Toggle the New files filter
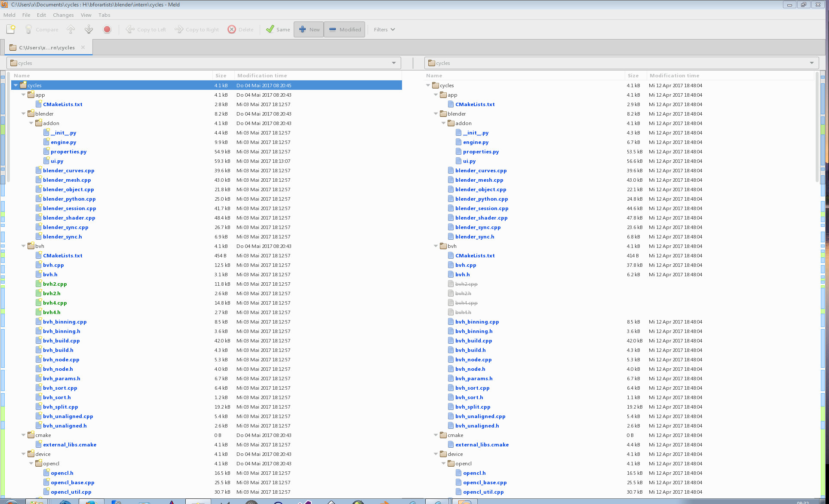Image resolution: width=829 pixels, height=504 pixels. click(309, 29)
